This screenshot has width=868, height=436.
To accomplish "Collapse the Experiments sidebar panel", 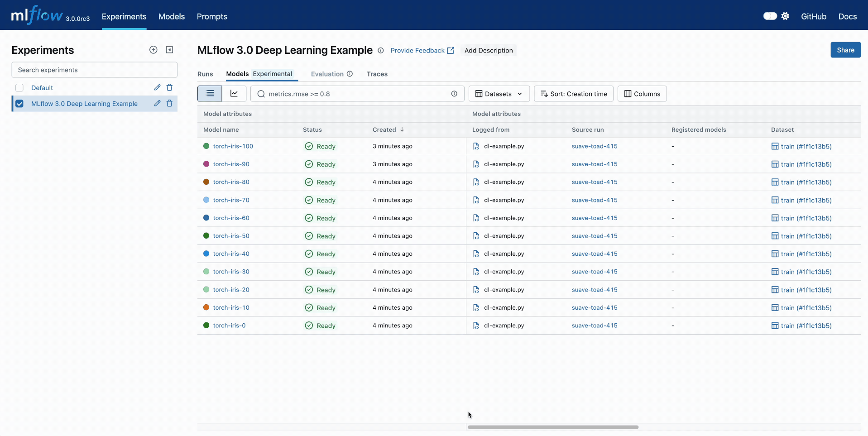I will coord(169,50).
